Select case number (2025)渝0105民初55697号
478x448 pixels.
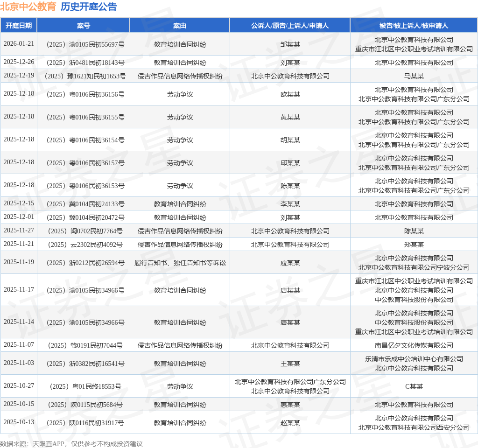pos(85,44)
